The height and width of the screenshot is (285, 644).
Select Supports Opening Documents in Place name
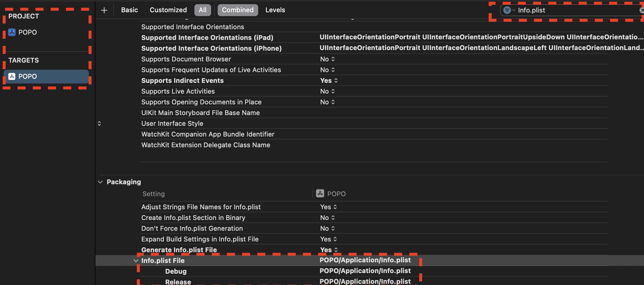201,102
